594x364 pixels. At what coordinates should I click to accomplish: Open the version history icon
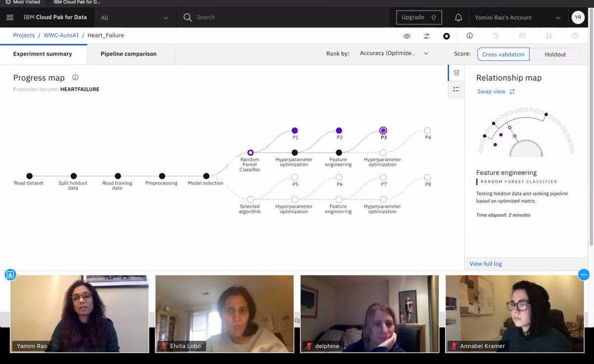coord(496,36)
